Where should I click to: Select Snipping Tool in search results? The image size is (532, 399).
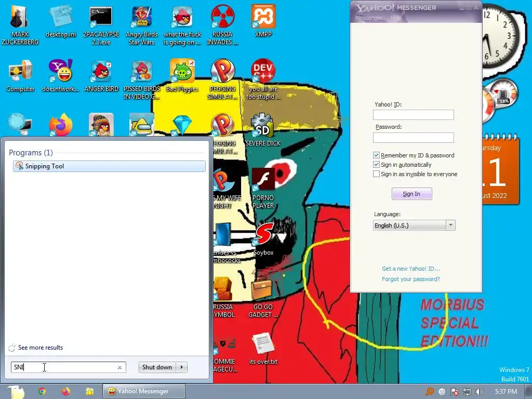[109, 166]
